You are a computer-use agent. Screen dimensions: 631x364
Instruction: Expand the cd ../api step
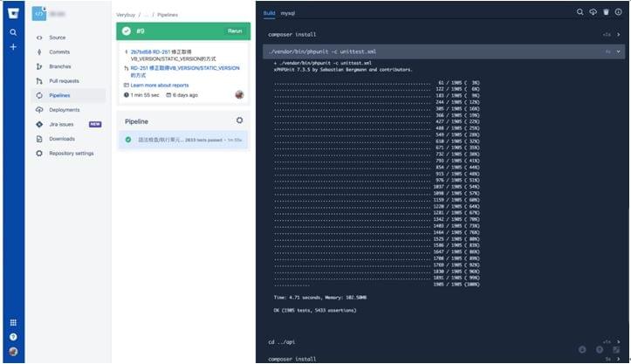pos(619,342)
